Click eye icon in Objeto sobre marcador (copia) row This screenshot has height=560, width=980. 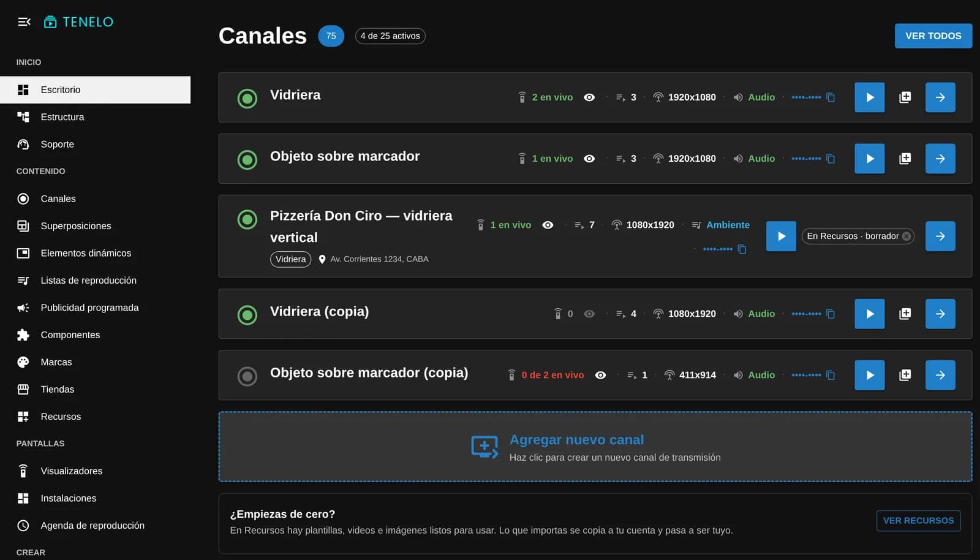coord(600,375)
